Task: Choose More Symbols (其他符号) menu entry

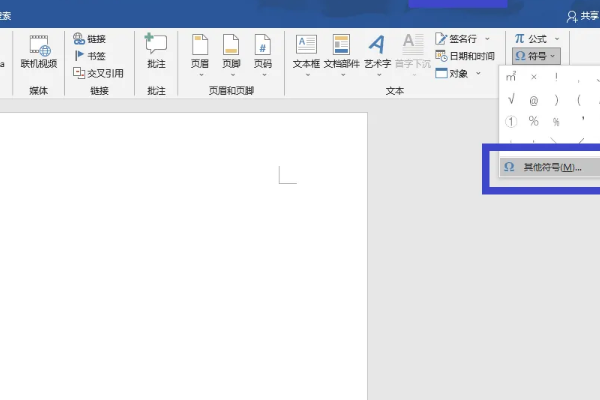Action: click(x=551, y=167)
